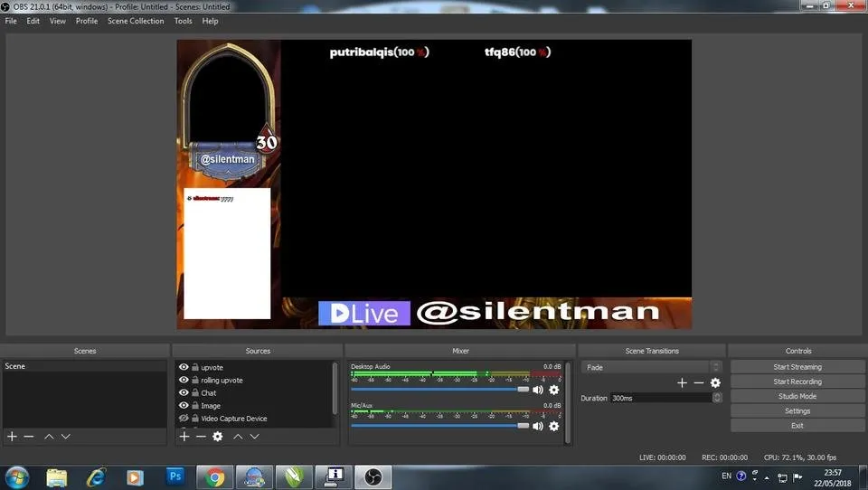Open Photoshop from the taskbar
The image size is (868, 490).
[175, 476]
